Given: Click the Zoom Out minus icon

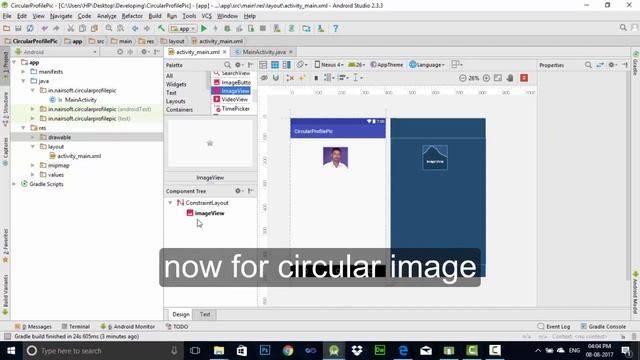Looking at the screenshot, I should click(x=462, y=78).
